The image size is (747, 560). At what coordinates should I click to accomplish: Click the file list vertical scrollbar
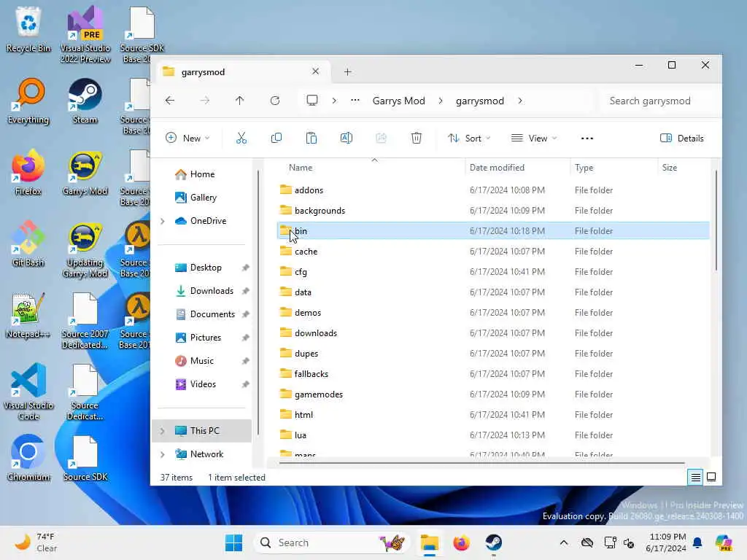pyautogui.click(x=716, y=222)
